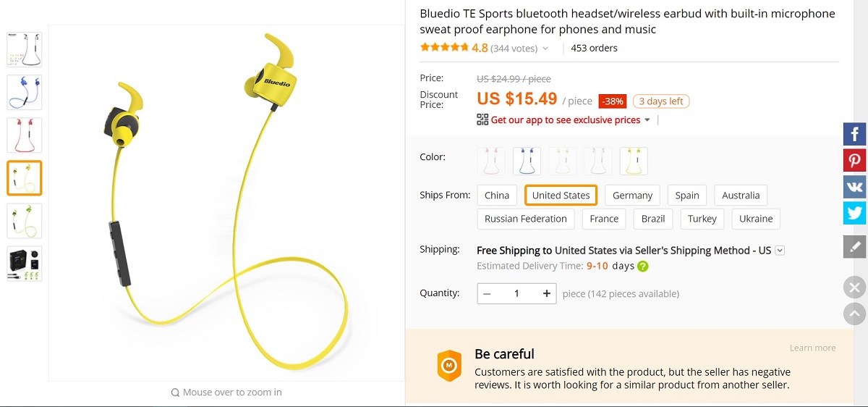Expand 'Get our app' exclusive prices
Screen dimensions: 868x407
click(647, 120)
